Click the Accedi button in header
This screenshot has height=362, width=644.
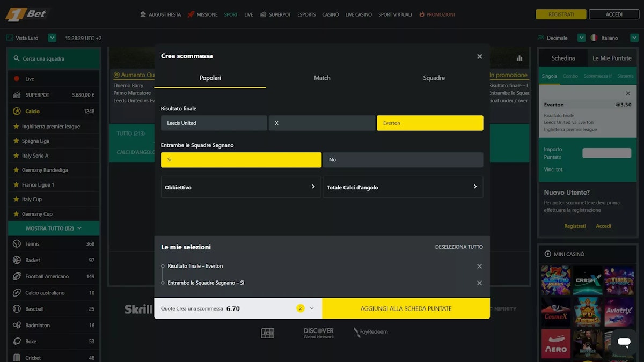click(614, 14)
